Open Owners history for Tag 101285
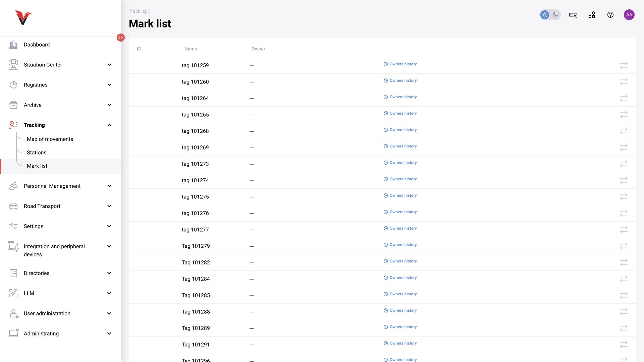Screen dimensions: 644x362 [x=400, y=294]
